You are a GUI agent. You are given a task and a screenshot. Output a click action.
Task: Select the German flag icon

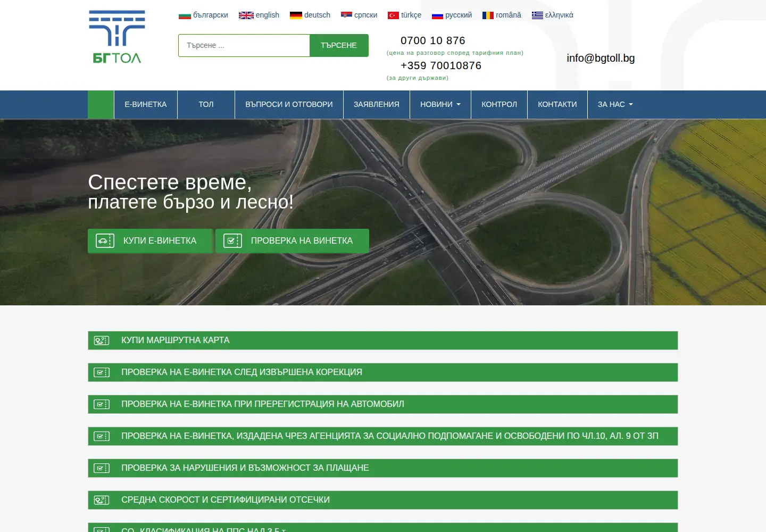pos(296,15)
